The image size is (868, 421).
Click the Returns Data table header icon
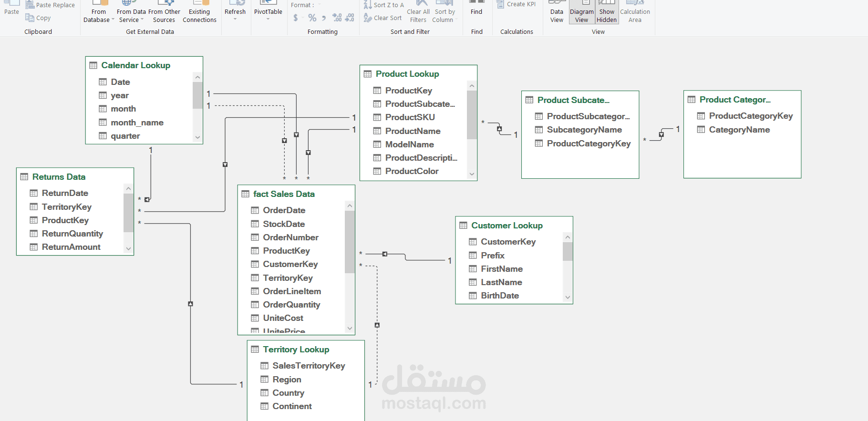(x=24, y=177)
